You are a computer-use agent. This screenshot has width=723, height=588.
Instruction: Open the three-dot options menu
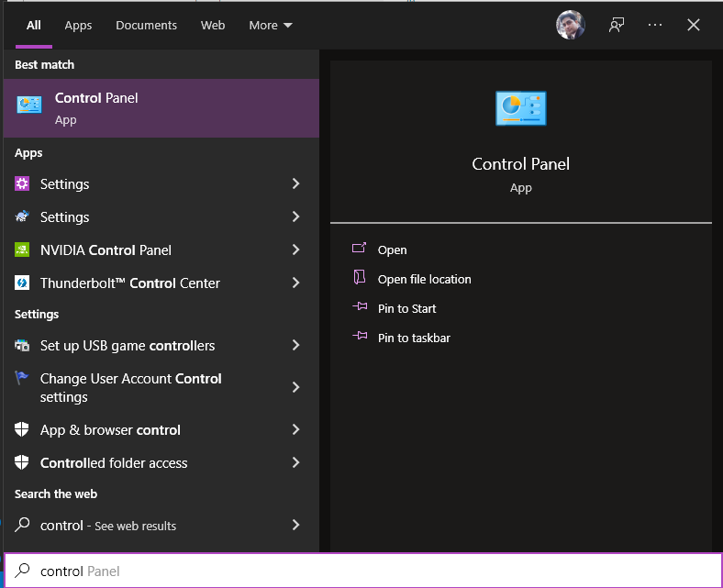click(x=655, y=26)
